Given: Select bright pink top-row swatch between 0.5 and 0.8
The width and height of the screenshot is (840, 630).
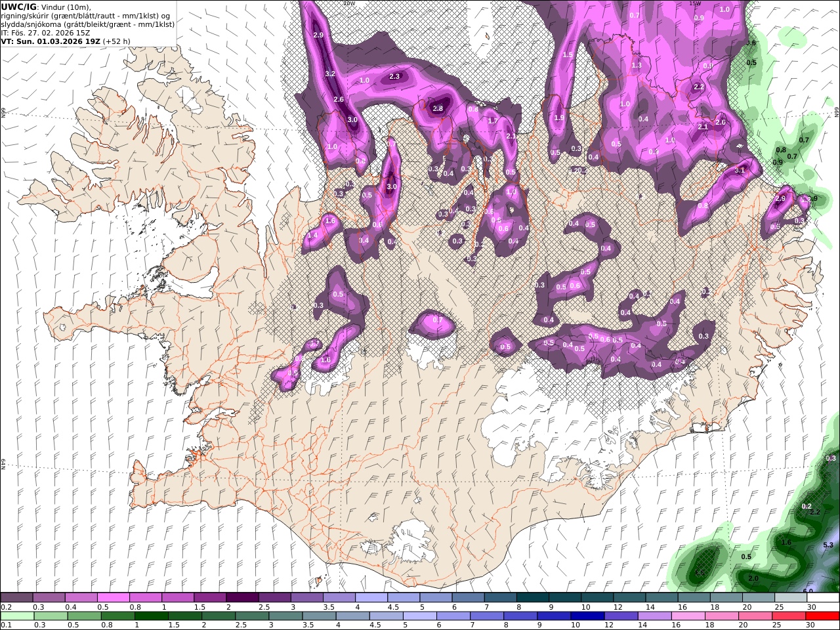Looking at the screenshot, I should point(114,598).
